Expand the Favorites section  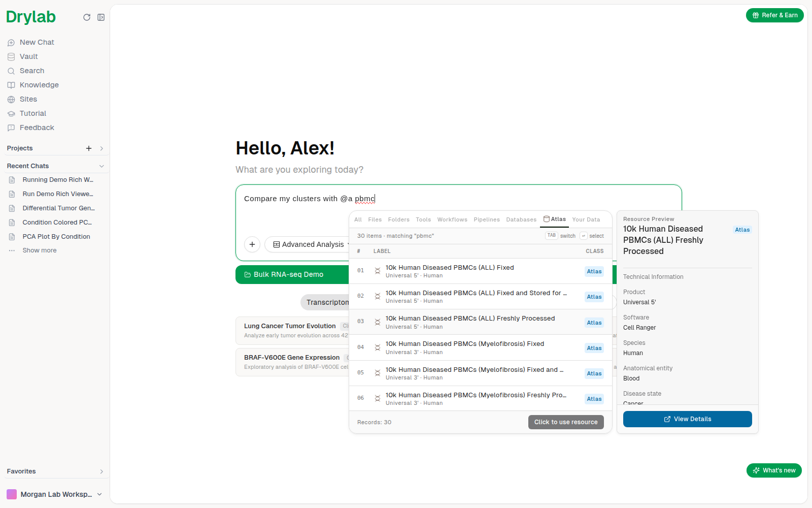(x=101, y=471)
